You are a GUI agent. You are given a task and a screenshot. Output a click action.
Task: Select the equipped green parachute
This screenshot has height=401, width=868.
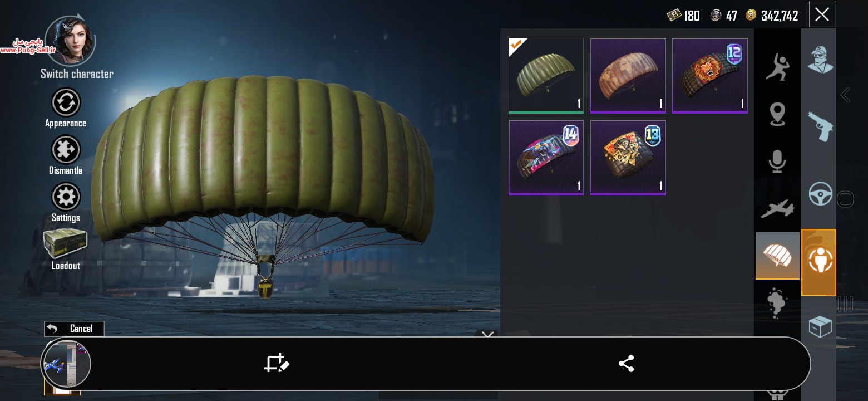tap(546, 75)
